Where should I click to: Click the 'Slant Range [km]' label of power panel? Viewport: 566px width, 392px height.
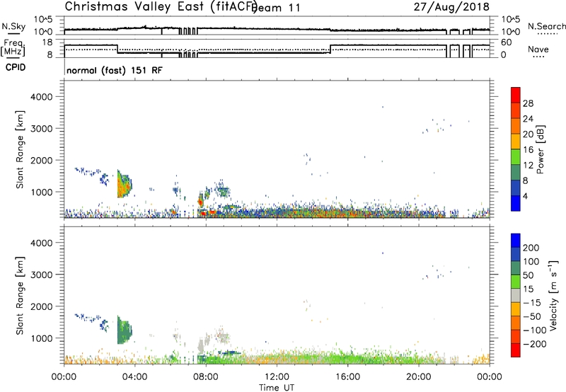[x=19, y=149]
